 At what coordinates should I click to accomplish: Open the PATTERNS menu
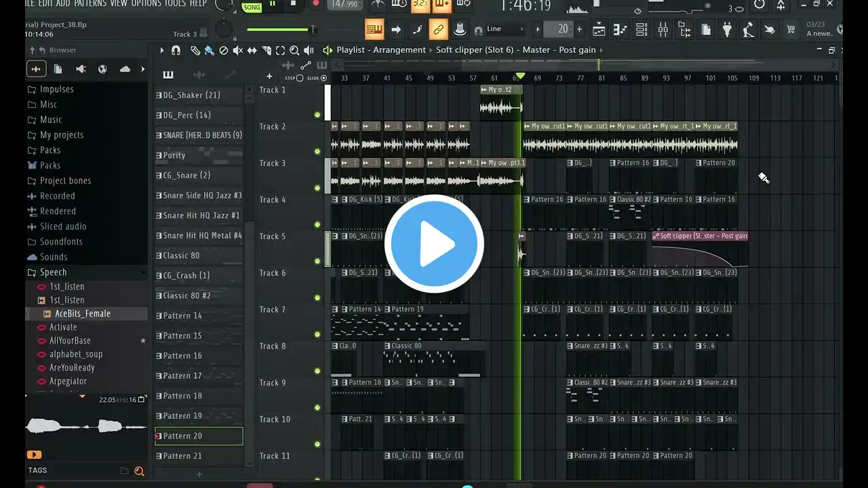click(90, 3)
